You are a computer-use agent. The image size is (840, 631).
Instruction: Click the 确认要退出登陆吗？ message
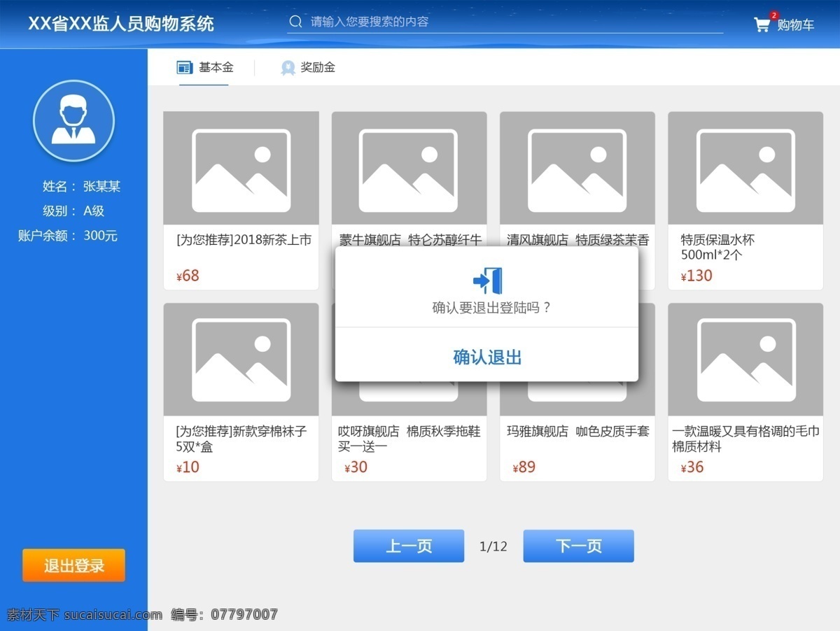(491, 307)
